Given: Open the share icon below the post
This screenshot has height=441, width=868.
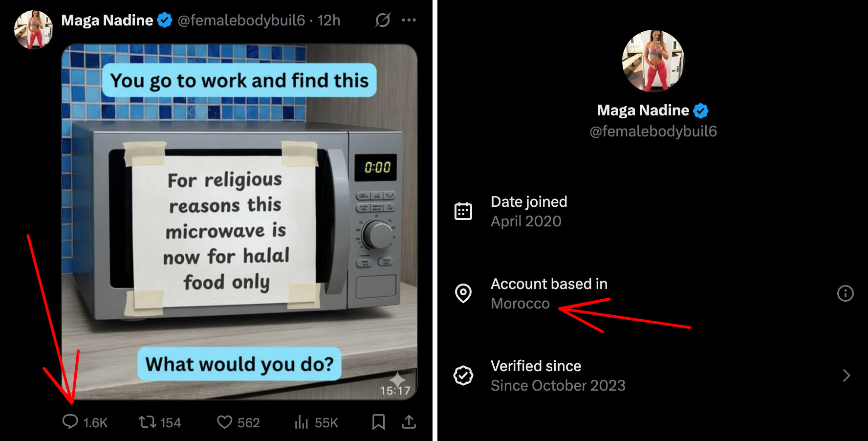Looking at the screenshot, I should (409, 422).
